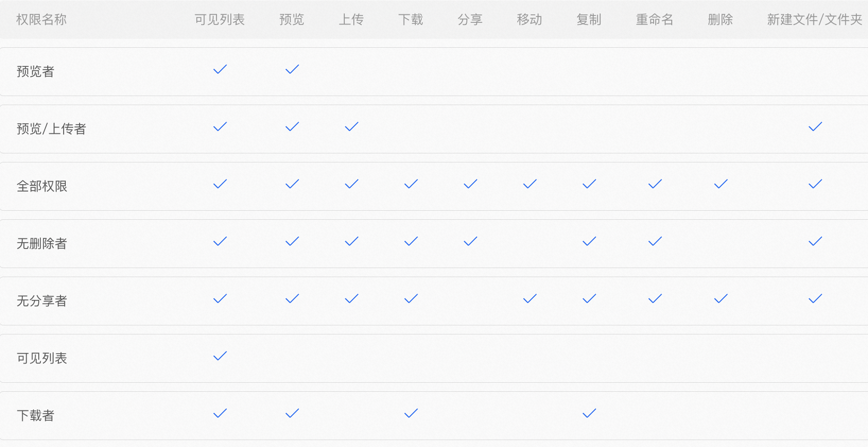The height and width of the screenshot is (447, 868).
Task: Select the 无删除者 permission row label
Action: (42, 244)
